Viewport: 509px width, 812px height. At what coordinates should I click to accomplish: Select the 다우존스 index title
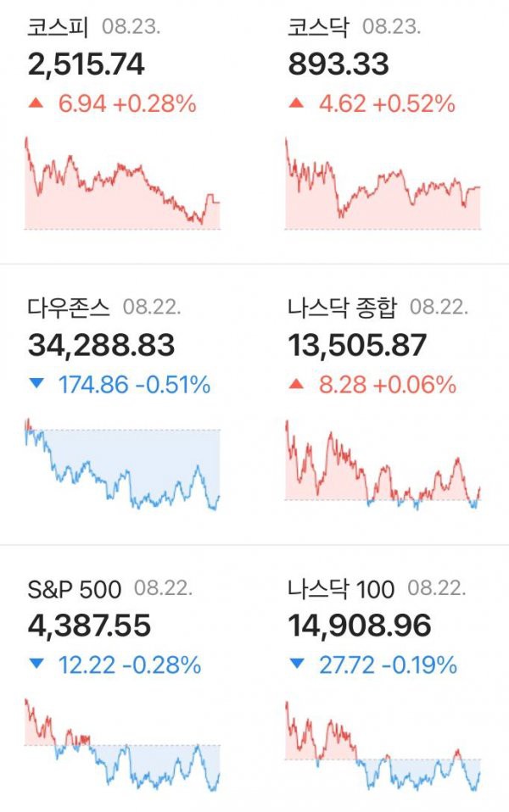pyautogui.click(x=69, y=307)
